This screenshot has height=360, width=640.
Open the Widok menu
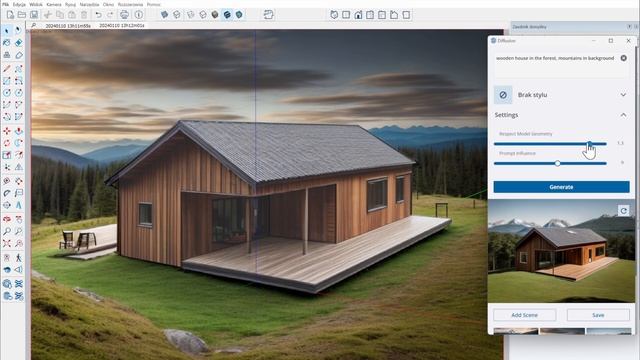click(x=36, y=4)
